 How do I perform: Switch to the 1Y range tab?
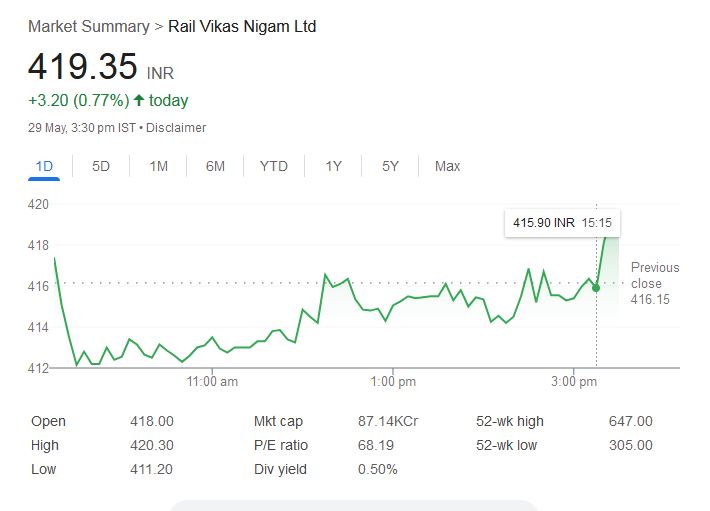pos(334,166)
